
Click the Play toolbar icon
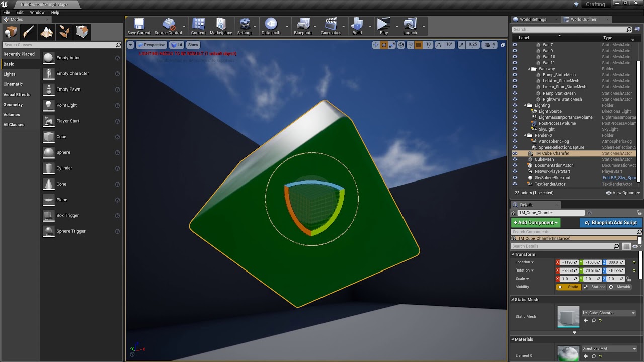coord(384,27)
